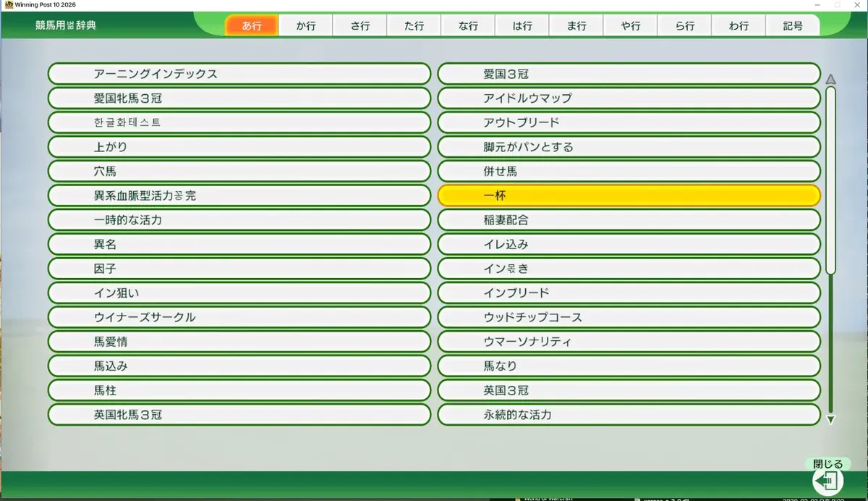Open the ウッドチップコース entry
The height and width of the screenshot is (501, 868).
(x=629, y=317)
